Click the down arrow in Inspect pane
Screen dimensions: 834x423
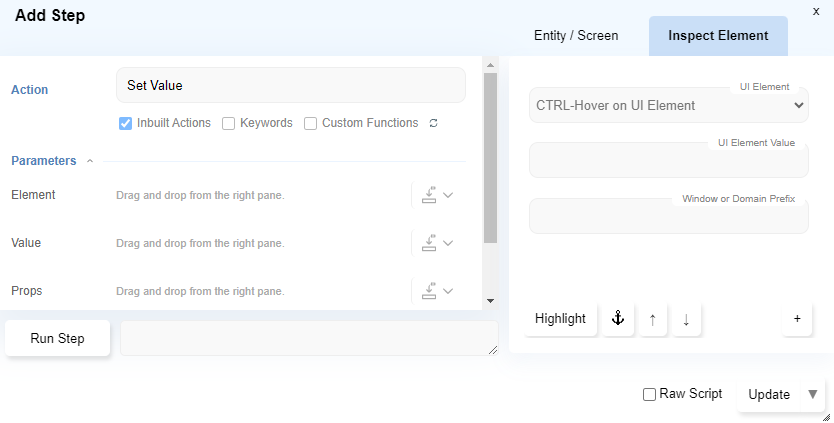pyautogui.click(x=686, y=319)
